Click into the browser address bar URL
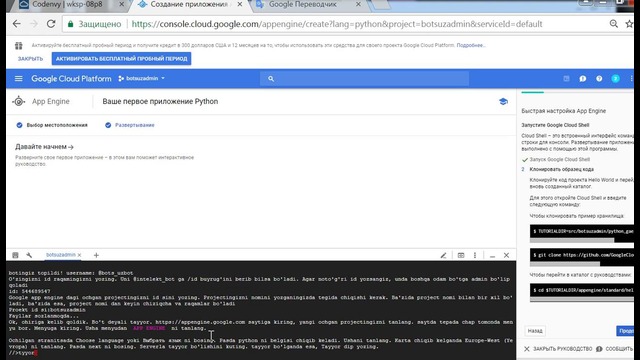Screen dimensions: 640x360 337,24
